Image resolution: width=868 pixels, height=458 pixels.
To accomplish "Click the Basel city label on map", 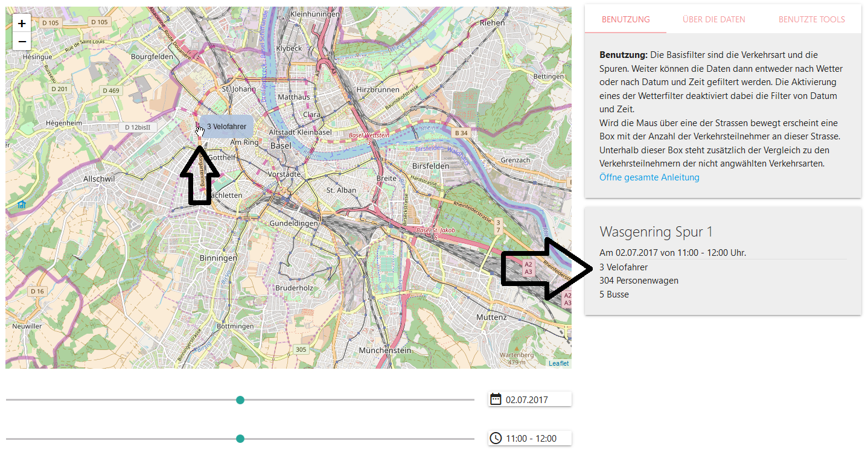I will tap(281, 145).
